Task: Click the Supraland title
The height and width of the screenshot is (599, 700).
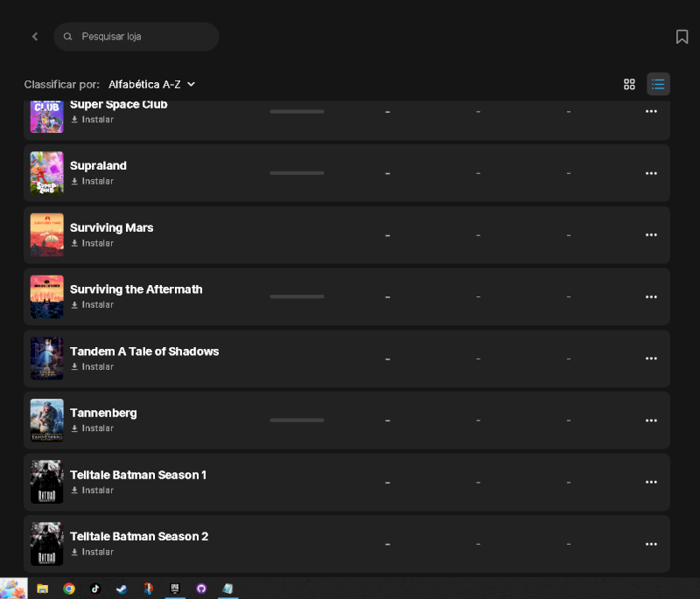Action: pos(98,165)
